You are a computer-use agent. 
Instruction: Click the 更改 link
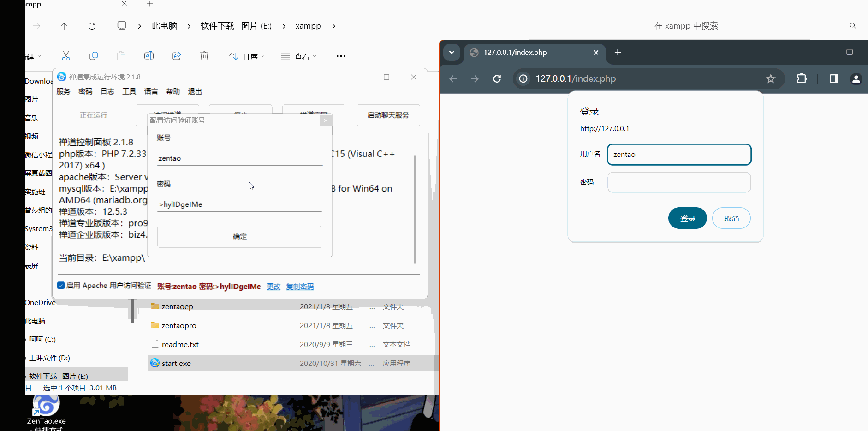(x=273, y=287)
